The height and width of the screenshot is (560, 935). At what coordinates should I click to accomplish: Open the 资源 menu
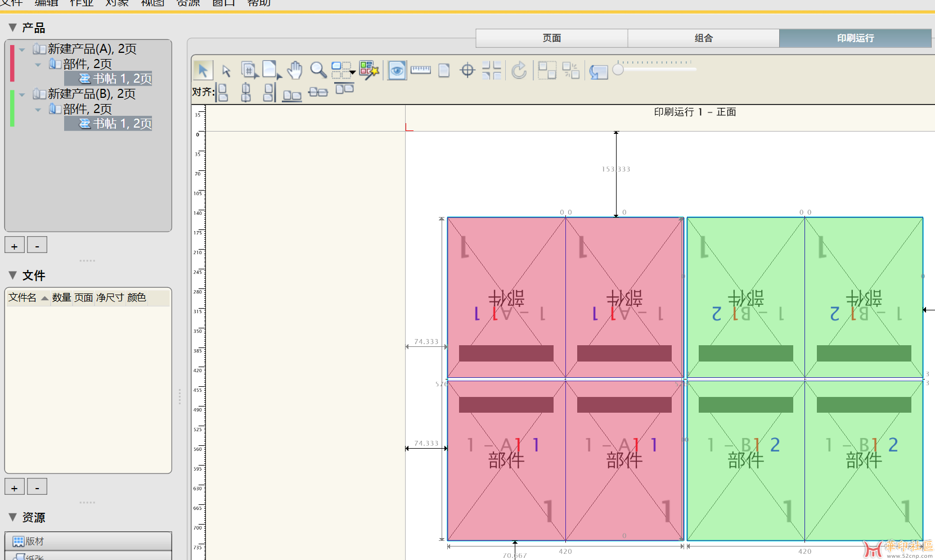point(188,3)
